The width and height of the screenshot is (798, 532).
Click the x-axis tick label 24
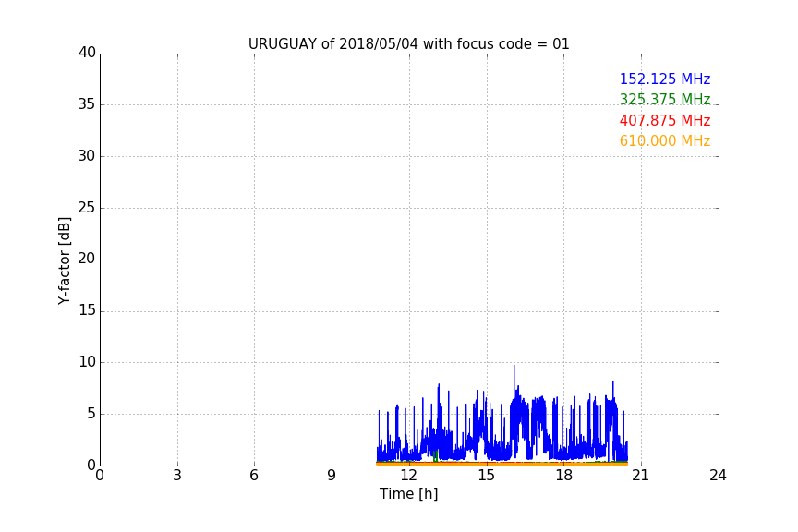click(718, 476)
